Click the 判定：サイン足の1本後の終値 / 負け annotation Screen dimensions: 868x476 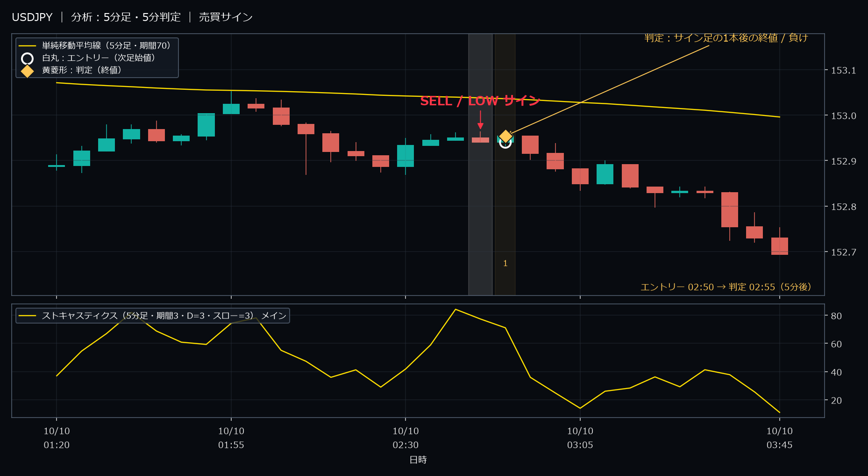726,38
